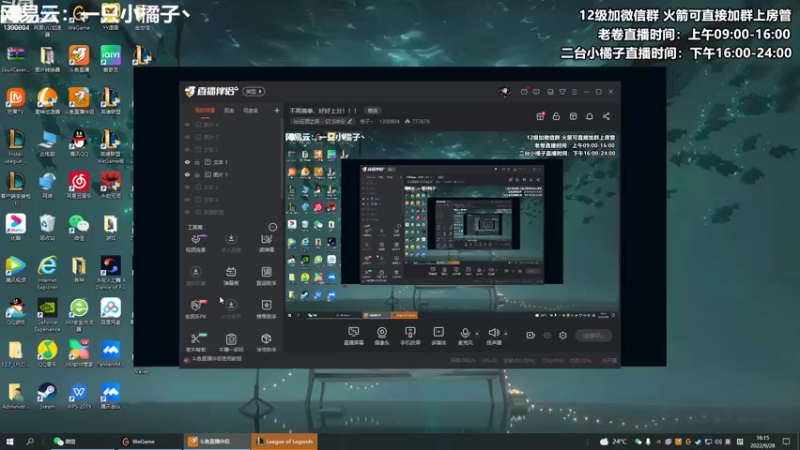Open the Windows Start menu
This screenshot has height=450, width=800.
9,441
